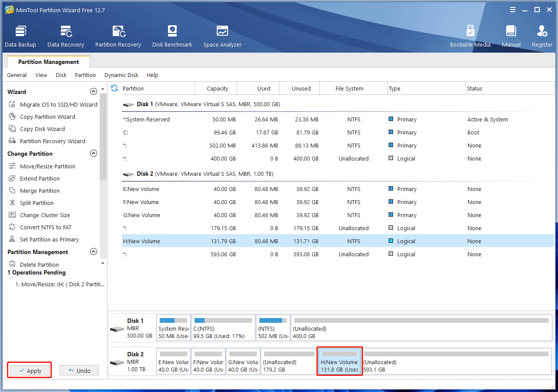Click the Move/Resize Partition icon
The image size is (558, 392).
click(12, 166)
